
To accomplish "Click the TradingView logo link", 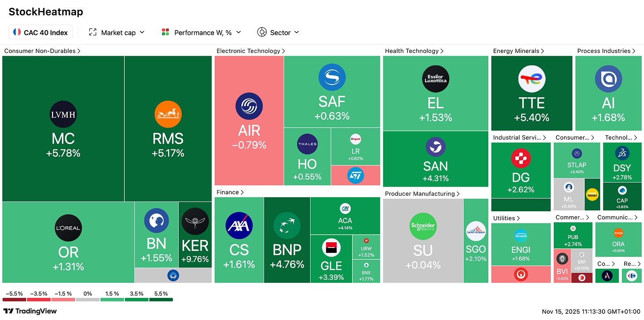I will (30, 311).
